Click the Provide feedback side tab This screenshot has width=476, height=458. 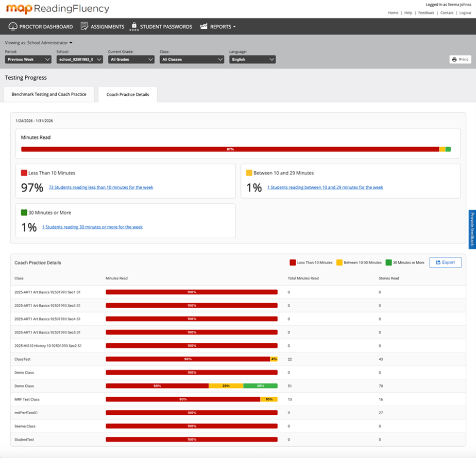(472, 230)
